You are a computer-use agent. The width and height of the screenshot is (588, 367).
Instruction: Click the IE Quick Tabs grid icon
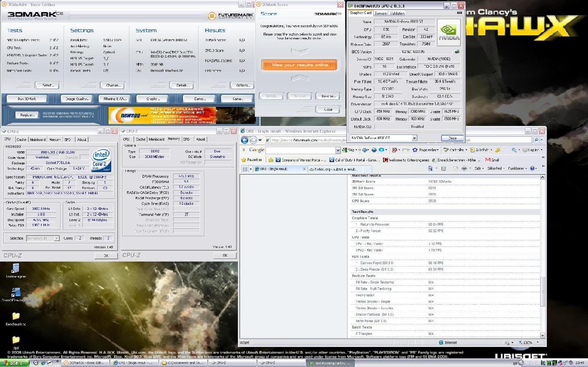pyautogui.click(x=245, y=169)
